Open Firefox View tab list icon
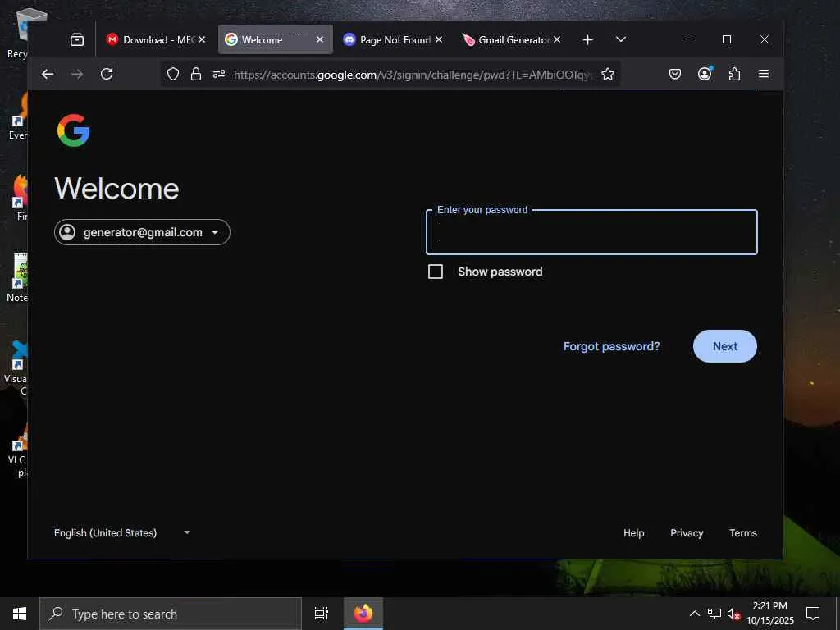 point(77,39)
